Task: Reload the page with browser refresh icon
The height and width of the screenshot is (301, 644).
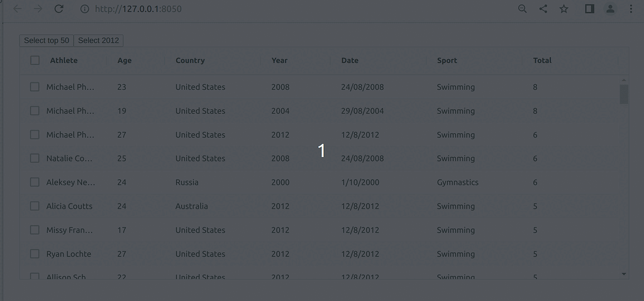Action: 58,9
